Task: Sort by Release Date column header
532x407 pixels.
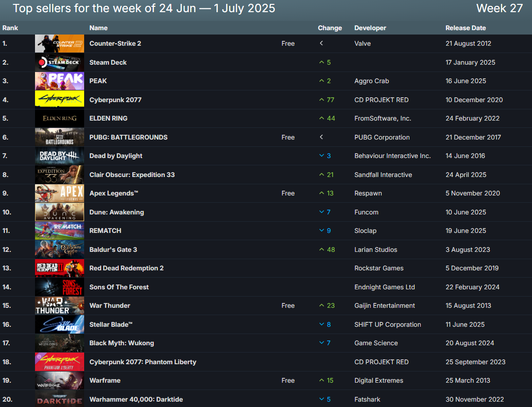Action: (x=465, y=28)
